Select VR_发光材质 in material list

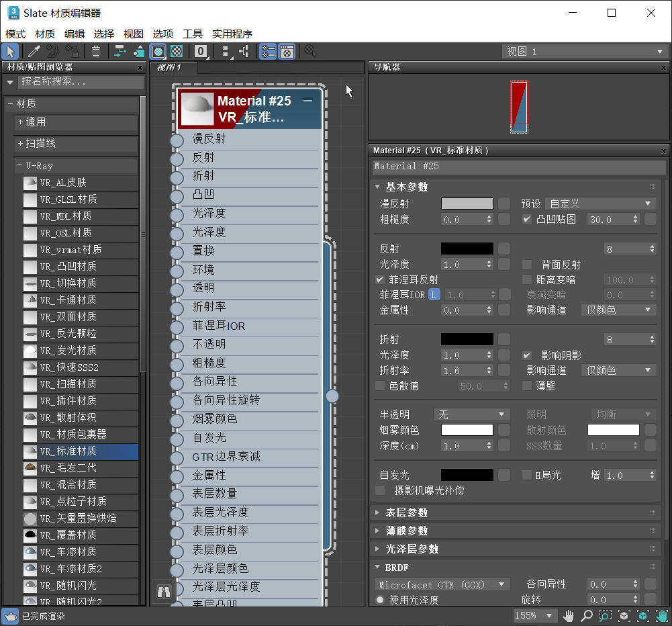pos(81,351)
